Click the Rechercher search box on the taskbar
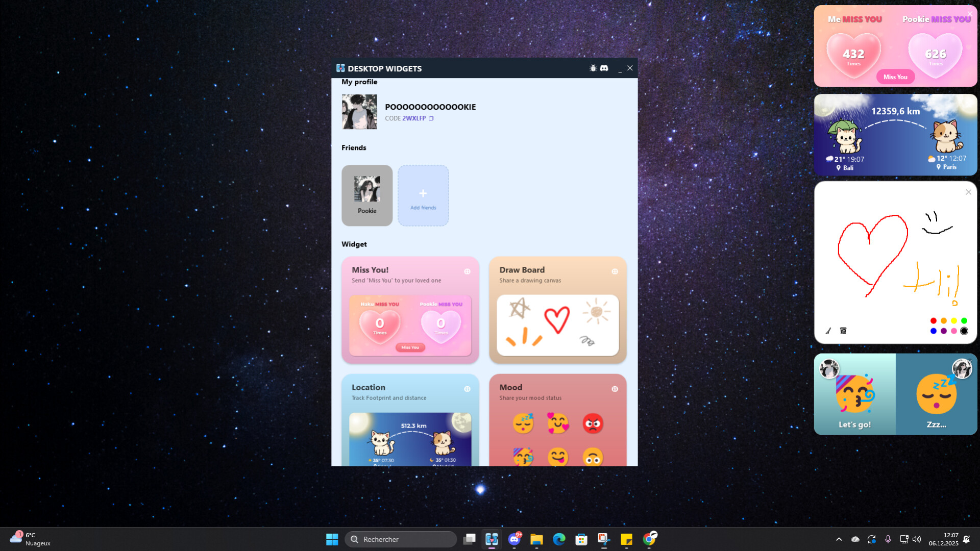The height and width of the screenshot is (551, 980). click(x=401, y=539)
